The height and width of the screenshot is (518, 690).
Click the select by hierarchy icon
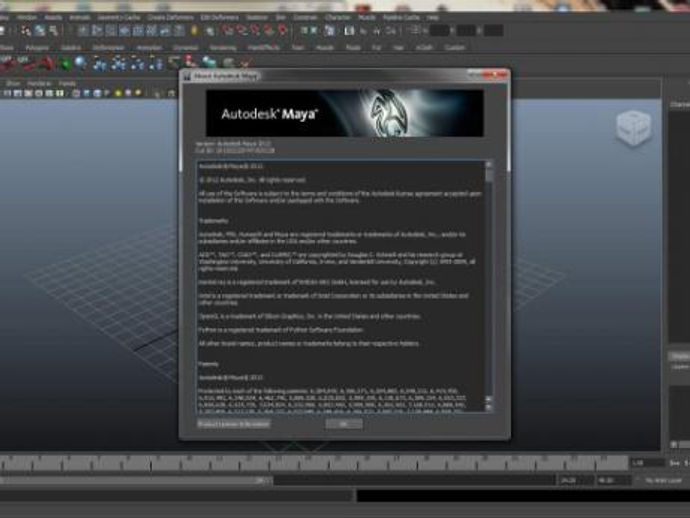pyautogui.click(x=26, y=30)
